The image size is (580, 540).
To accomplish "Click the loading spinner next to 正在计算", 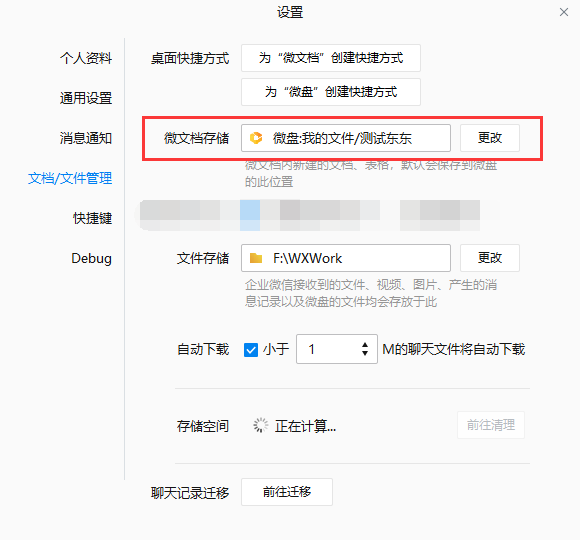I will [261, 425].
